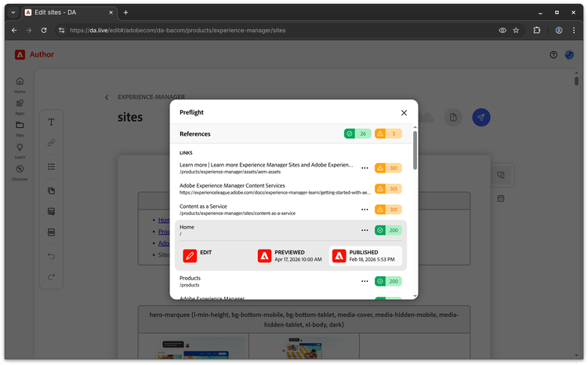588x365 pixels.
Task: Open more options for Home link
Action: pos(365,230)
